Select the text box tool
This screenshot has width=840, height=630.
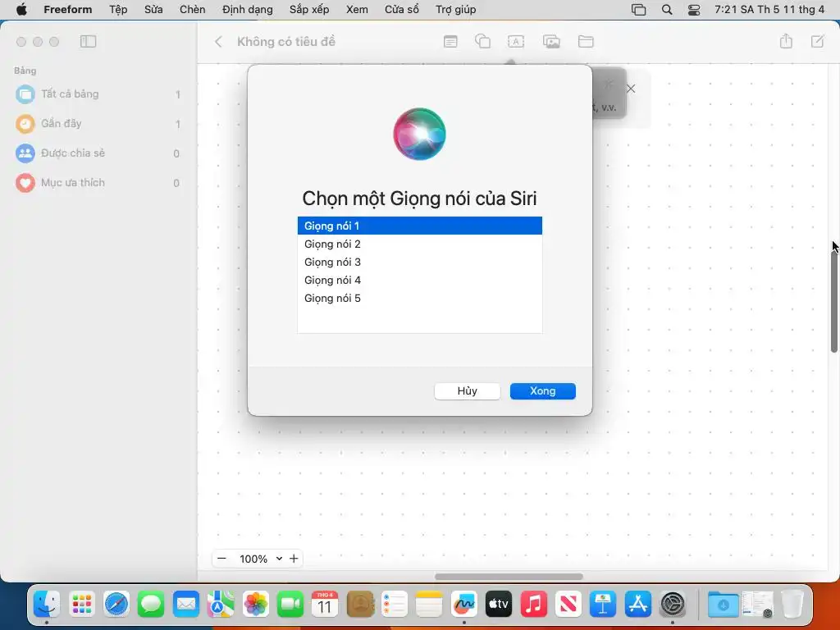click(x=516, y=41)
